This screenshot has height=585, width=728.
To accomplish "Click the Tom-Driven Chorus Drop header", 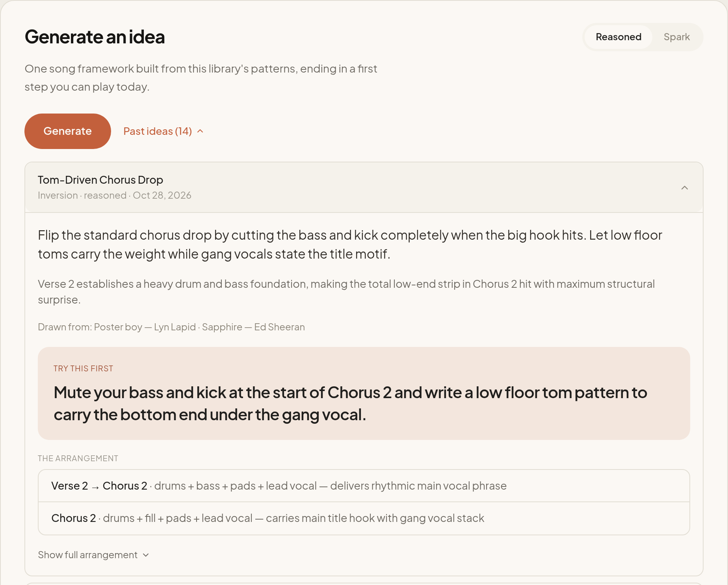I will click(364, 188).
